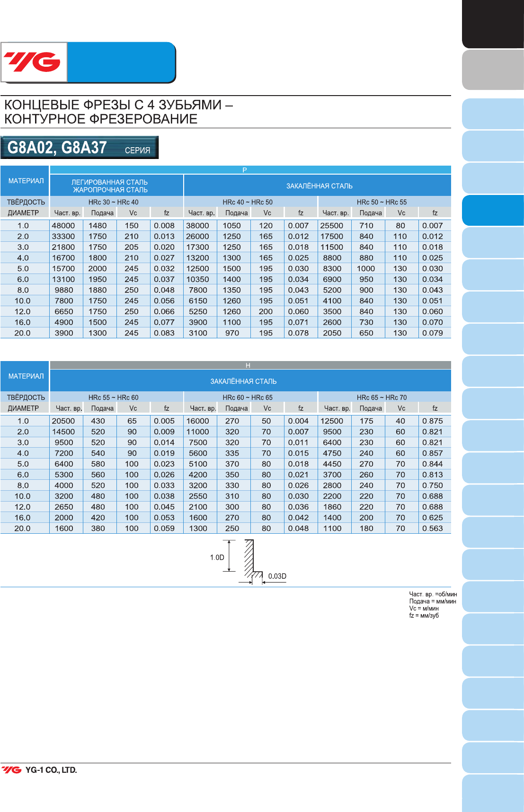Select the P material group header bar
524x812 pixels.
click(x=250, y=170)
